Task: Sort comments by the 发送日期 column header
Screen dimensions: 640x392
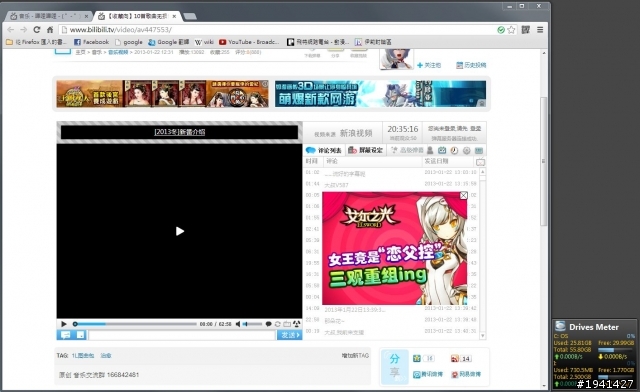Action: 436,161
